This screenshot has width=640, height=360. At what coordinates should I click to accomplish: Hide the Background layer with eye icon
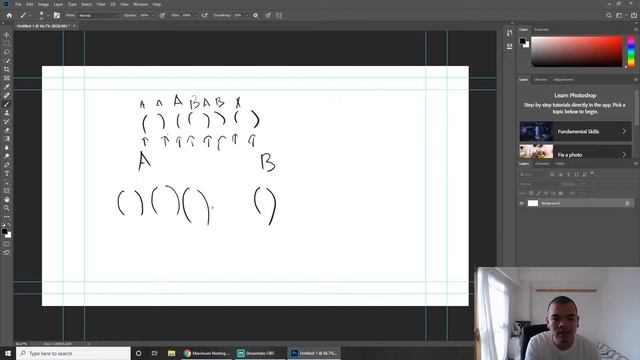521,203
